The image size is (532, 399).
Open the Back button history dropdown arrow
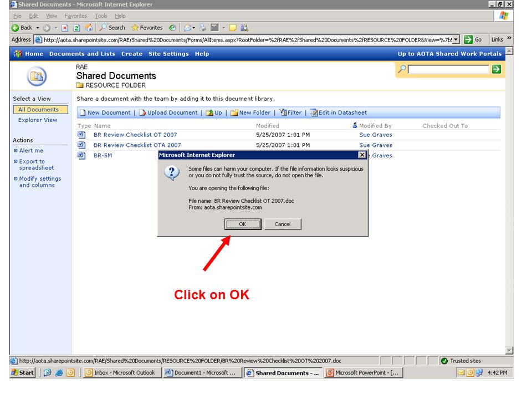[38, 28]
